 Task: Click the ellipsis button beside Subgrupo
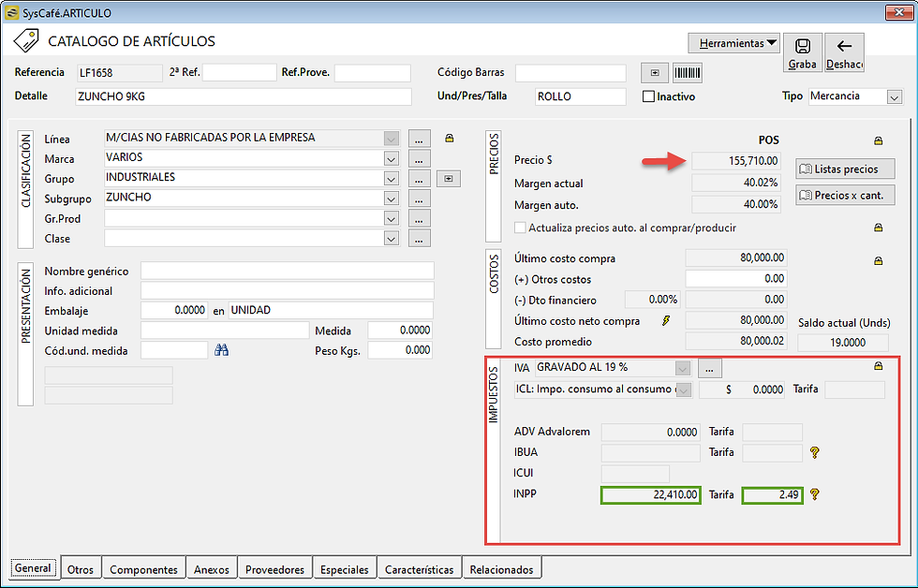(x=420, y=198)
